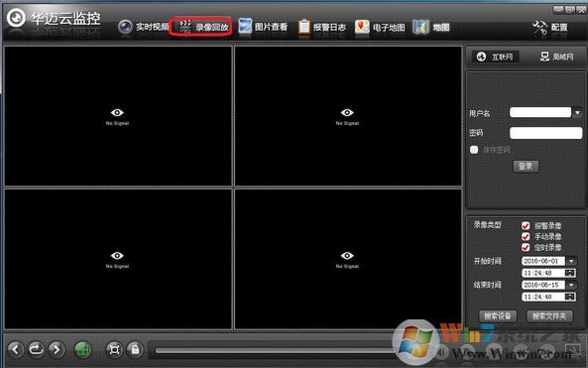Select the top-left video pane
The height and width of the screenshot is (368, 588).
tap(118, 116)
